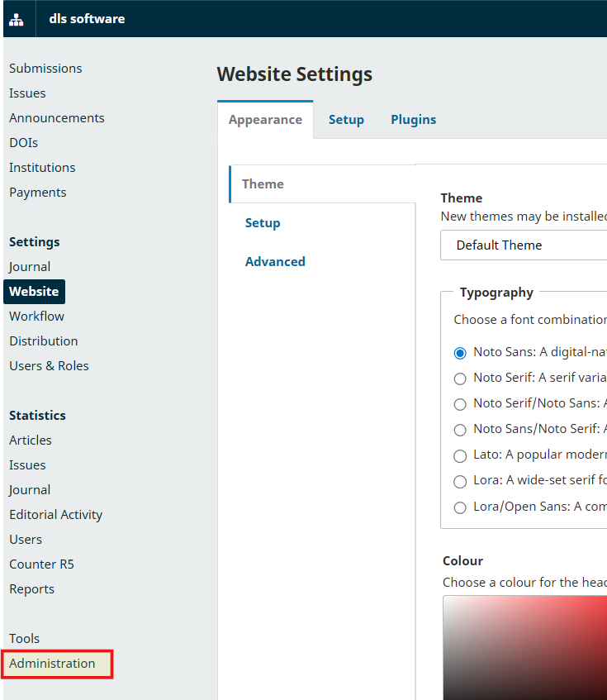Open Distribution settings
This screenshot has width=607, height=700.
(x=43, y=341)
